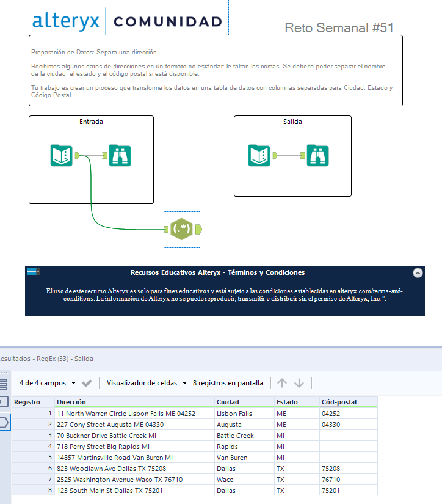Select cell '718 Perry Street Big Rapids MI'

134,447
